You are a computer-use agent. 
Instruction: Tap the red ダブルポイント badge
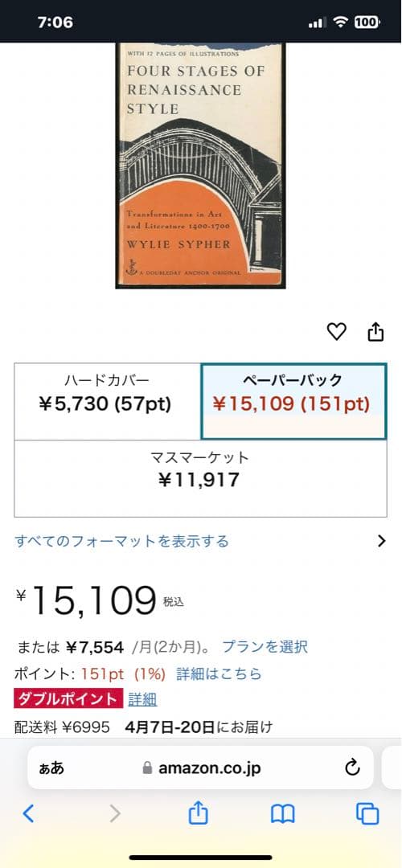point(68,699)
